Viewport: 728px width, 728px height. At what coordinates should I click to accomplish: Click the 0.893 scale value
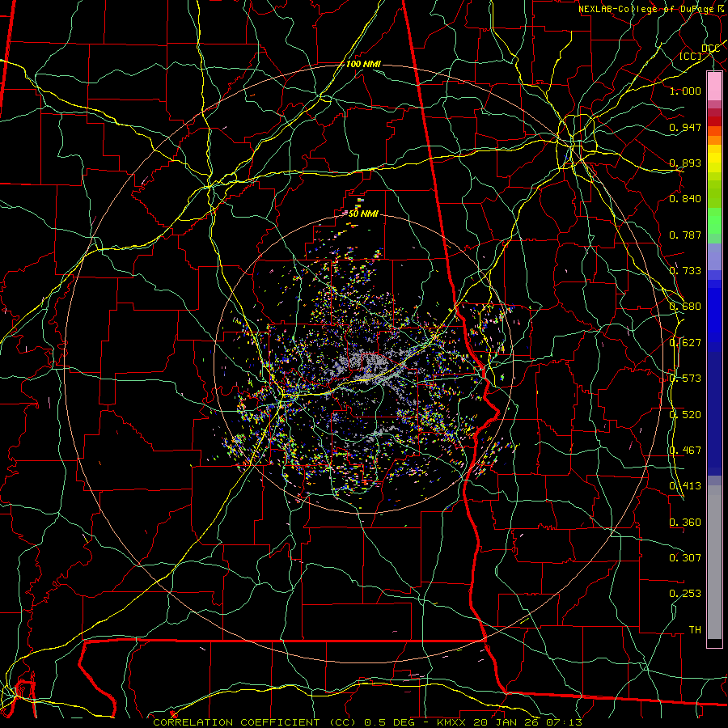[x=685, y=163]
